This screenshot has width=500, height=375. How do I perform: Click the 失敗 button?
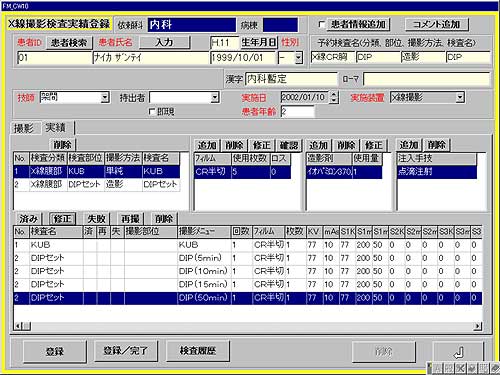(96, 219)
